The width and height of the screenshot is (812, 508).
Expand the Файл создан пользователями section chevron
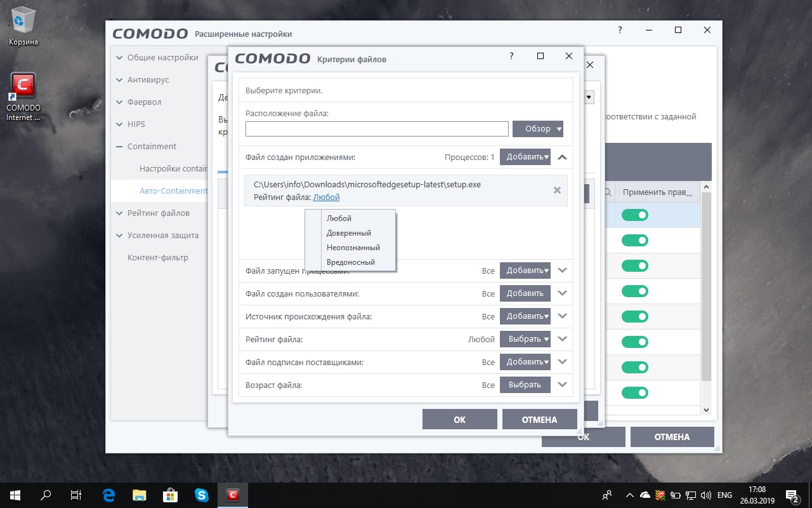tap(562, 293)
